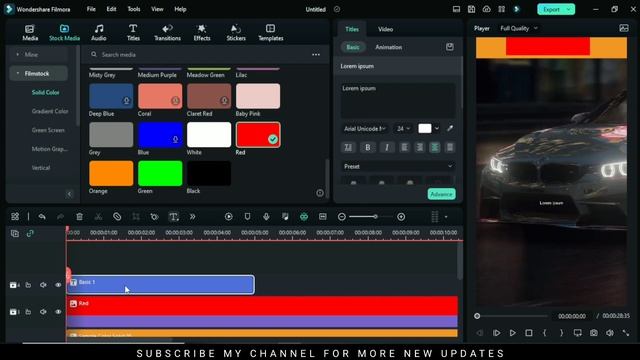Open the Audio library icon
This screenshot has height=360, width=640.
click(x=99, y=32)
